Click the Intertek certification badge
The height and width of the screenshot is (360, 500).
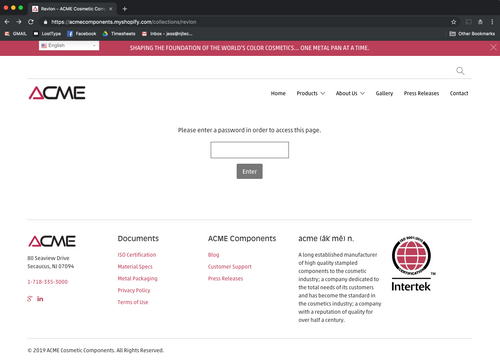point(413,264)
